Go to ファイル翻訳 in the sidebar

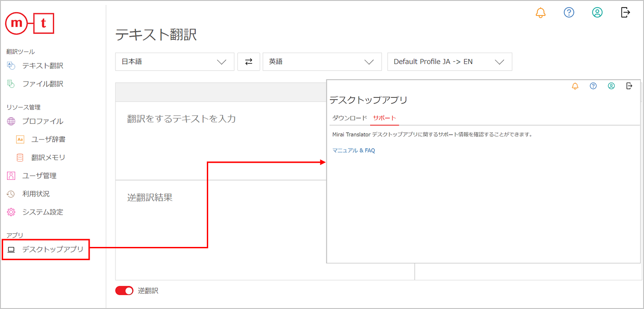pyautogui.click(x=43, y=84)
